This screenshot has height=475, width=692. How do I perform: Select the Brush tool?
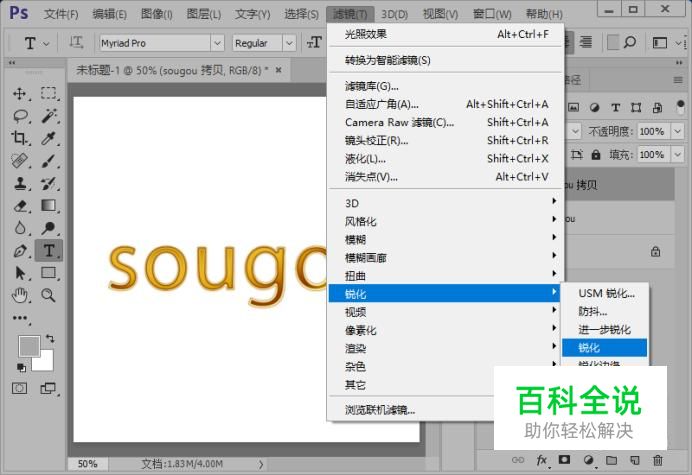click(x=49, y=161)
